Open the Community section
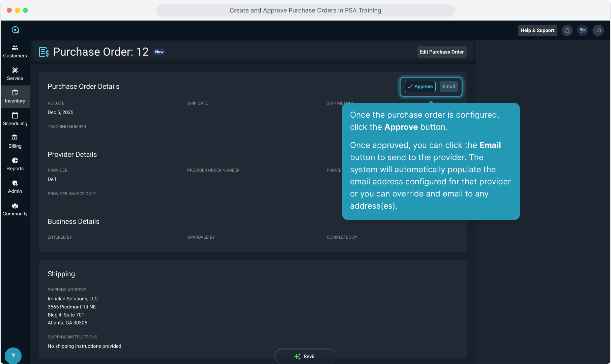Image resolution: width=611 pixels, height=364 pixels. click(15, 209)
